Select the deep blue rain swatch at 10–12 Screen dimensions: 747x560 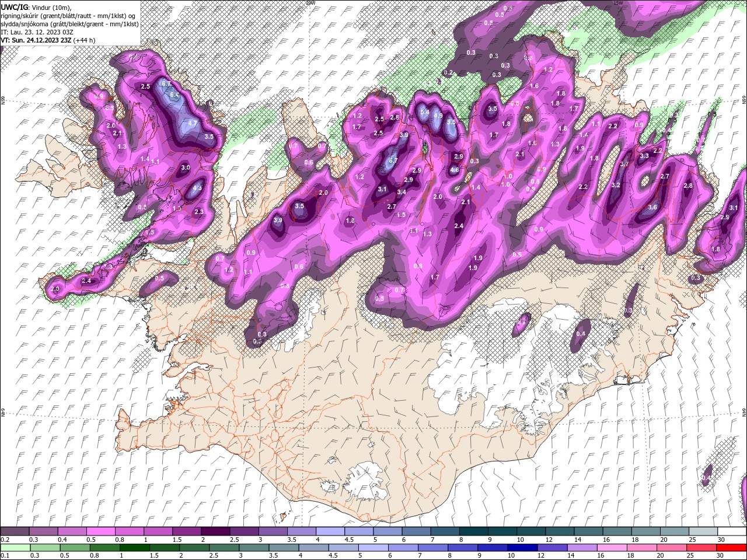522,547
